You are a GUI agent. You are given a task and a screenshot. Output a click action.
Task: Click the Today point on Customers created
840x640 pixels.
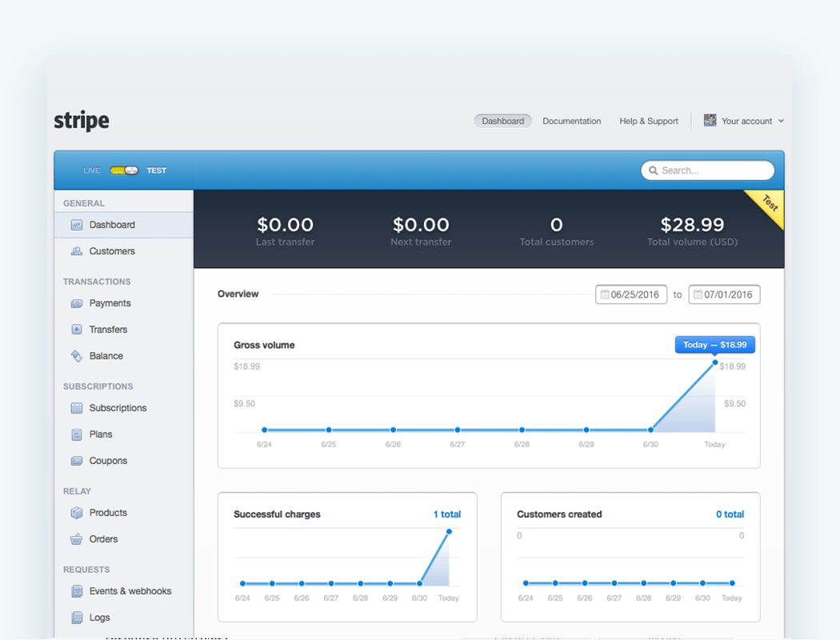pos(732,583)
